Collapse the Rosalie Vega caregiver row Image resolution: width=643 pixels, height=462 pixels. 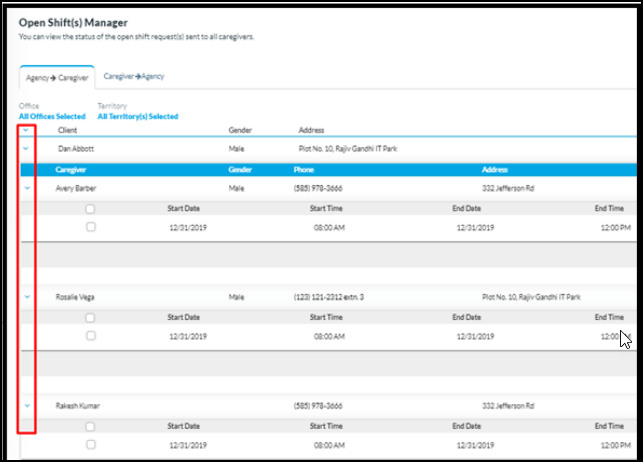click(27, 297)
